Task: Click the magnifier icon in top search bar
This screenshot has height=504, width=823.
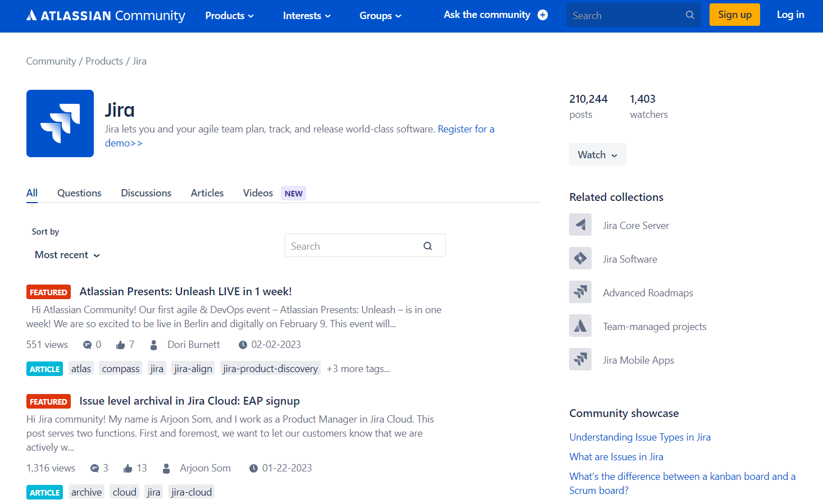Action: click(690, 15)
